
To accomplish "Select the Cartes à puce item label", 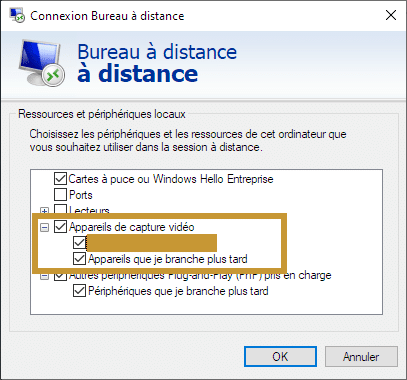I will (x=171, y=179).
